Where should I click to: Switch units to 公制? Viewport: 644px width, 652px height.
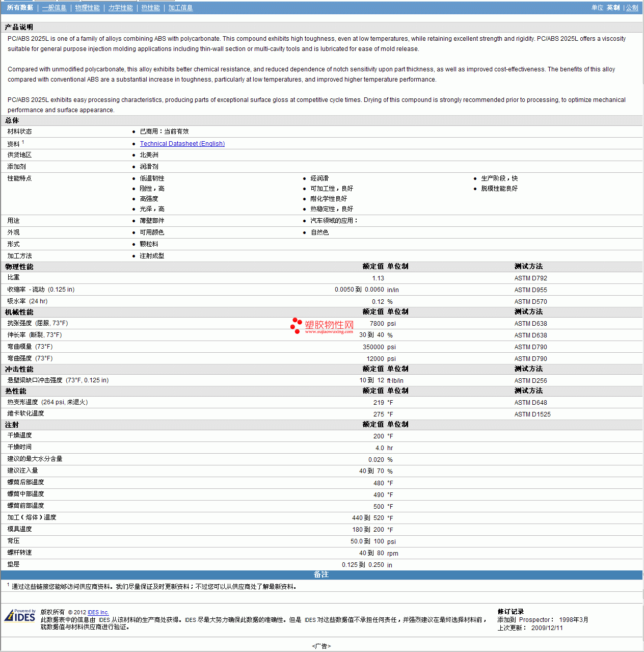pyautogui.click(x=632, y=8)
